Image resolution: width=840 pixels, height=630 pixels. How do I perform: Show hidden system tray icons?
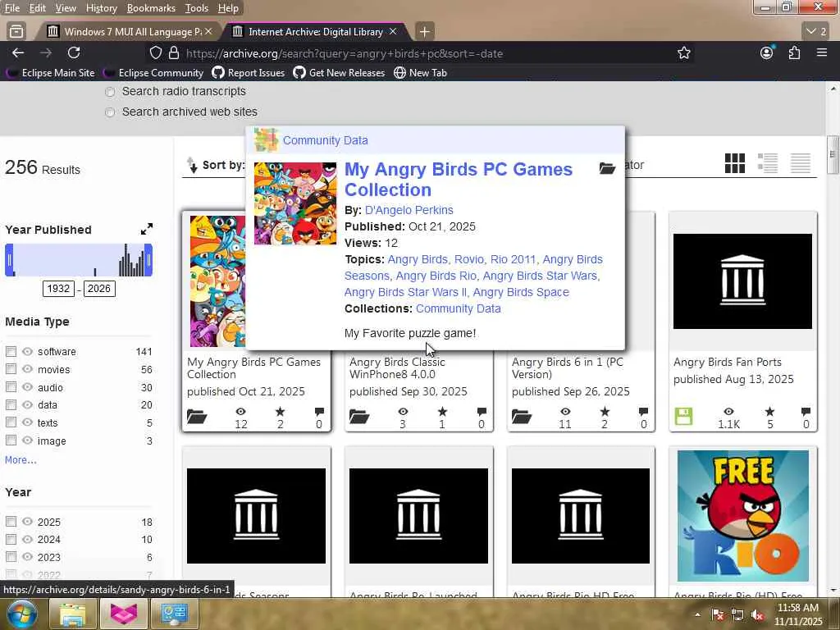(697, 615)
